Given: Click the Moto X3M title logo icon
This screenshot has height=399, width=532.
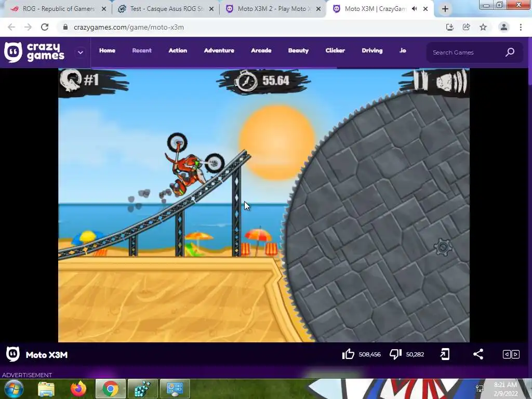Looking at the screenshot, I should tap(13, 354).
